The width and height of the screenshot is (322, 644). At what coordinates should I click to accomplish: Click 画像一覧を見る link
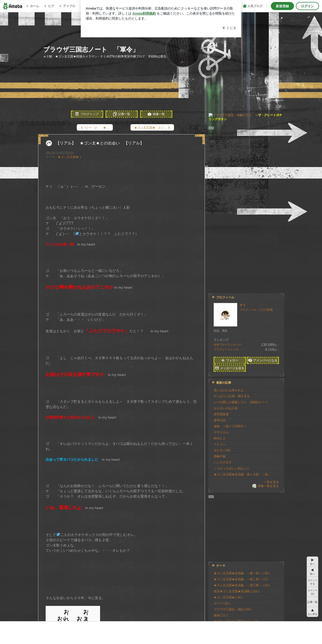[268, 486]
